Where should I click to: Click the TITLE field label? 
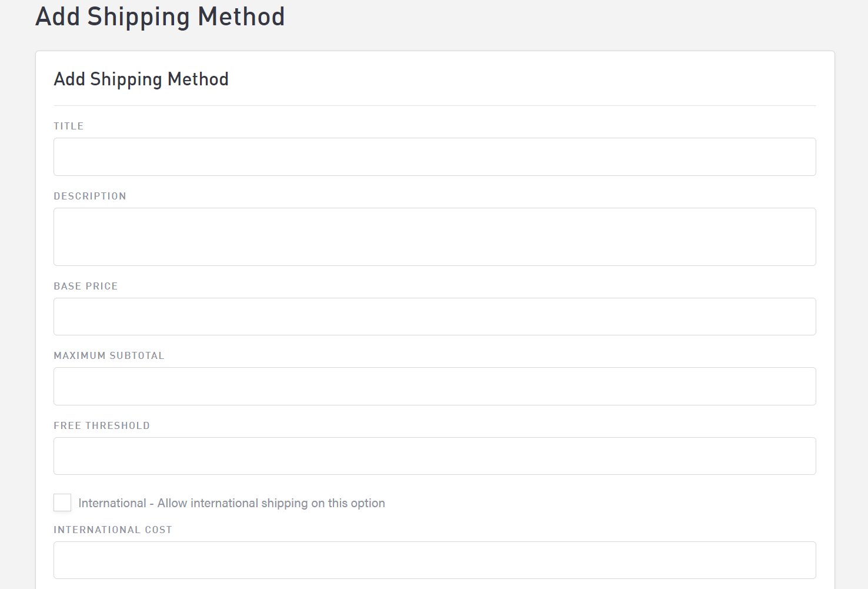click(x=69, y=126)
